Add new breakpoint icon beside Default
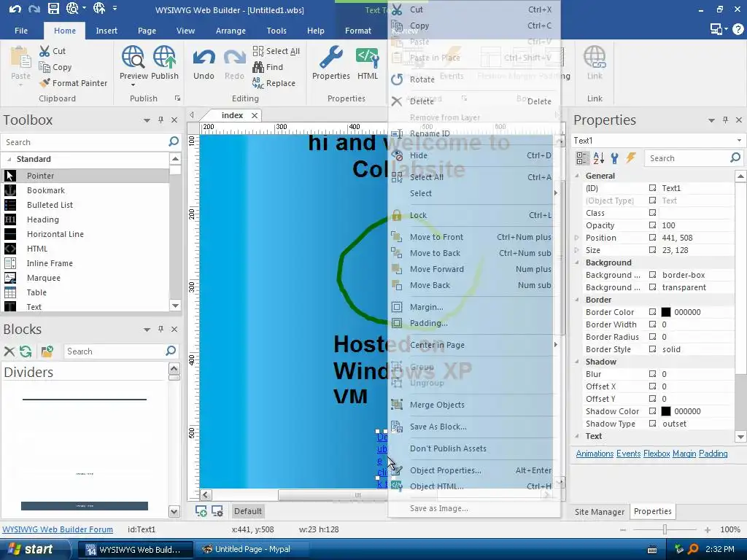Viewport: 747px width, 560px height. (x=201, y=511)
